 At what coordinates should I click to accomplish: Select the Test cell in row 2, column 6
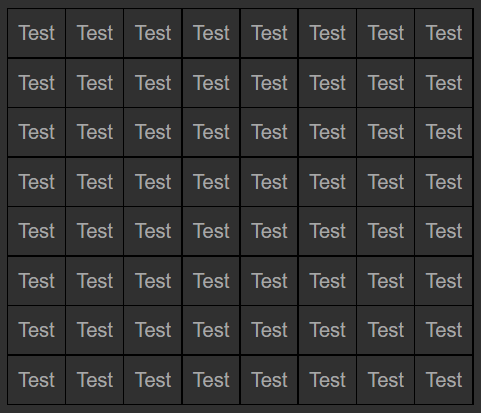click(x=327, y=83)
